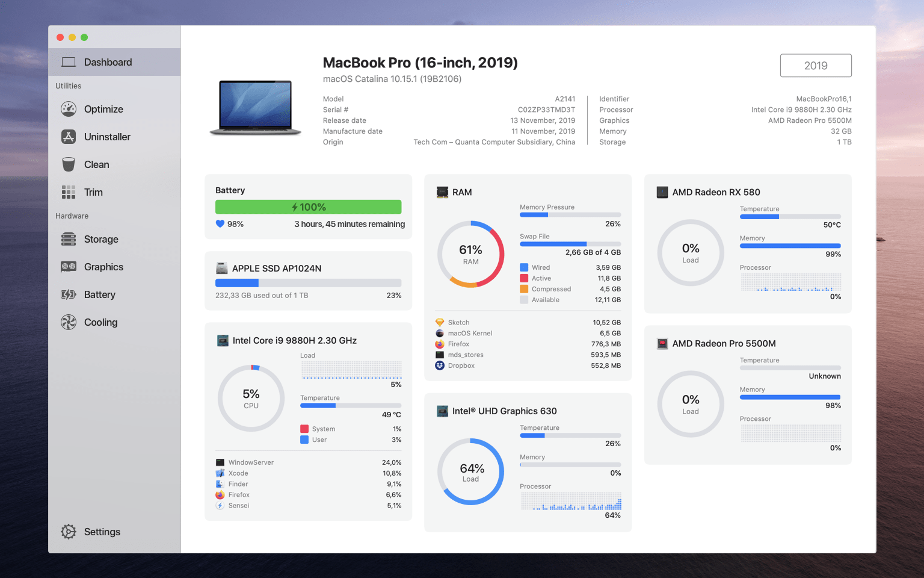924x578 pixels.
Task: Click the Dropbox icon in RAM list
Action: point(439,365)
